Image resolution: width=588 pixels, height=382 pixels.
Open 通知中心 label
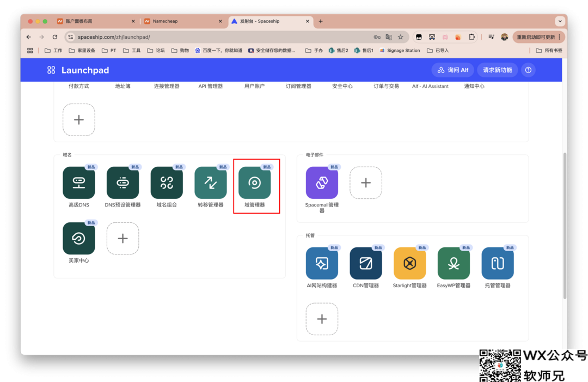point(474,86)
